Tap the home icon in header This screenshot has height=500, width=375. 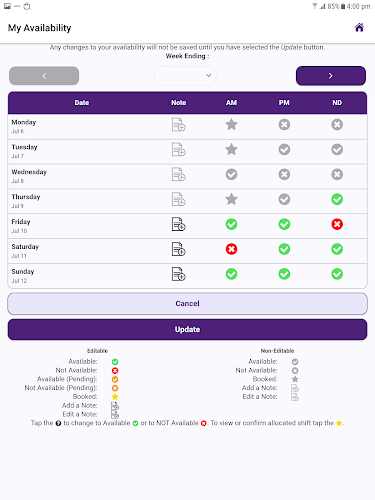pos(359,27)
